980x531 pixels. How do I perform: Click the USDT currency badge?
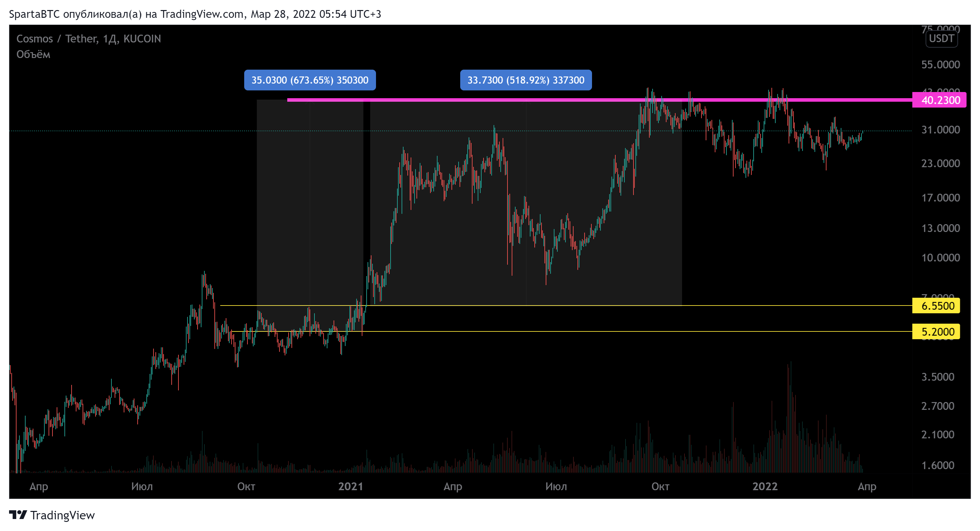point(941,39)
